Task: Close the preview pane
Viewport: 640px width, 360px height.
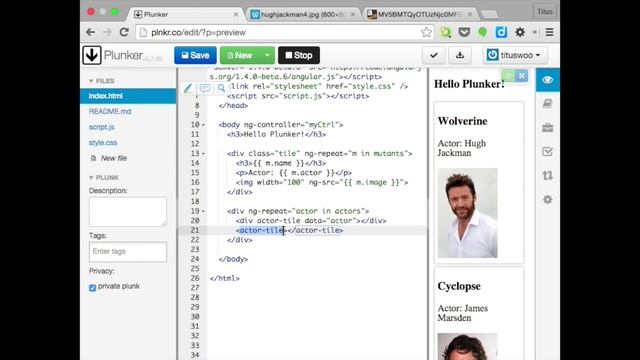Action: [x=522, y=76]
